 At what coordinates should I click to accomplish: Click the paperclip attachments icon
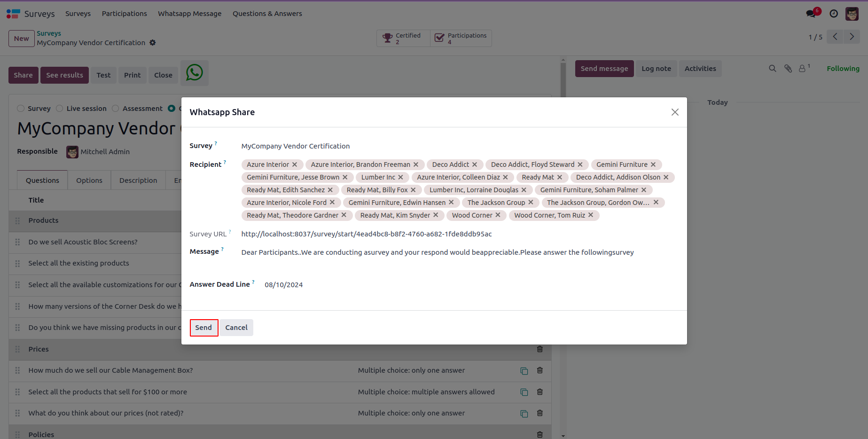(788, 69)
